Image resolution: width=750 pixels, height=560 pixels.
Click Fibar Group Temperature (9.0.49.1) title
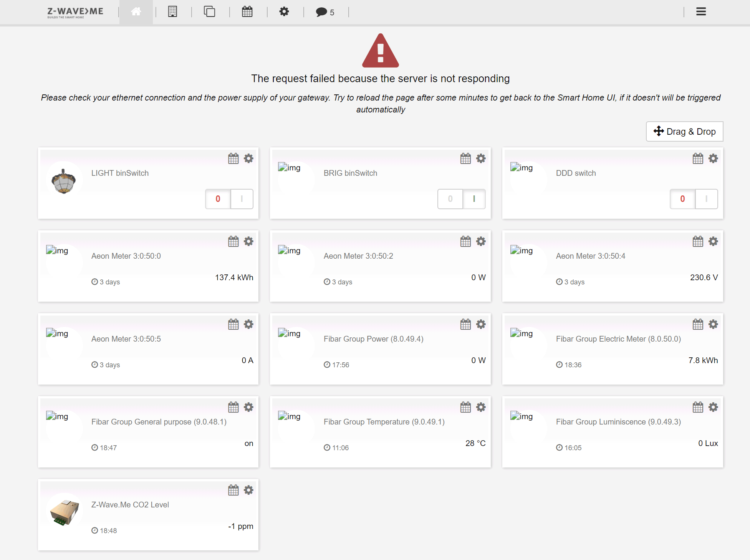click(384, 422)
